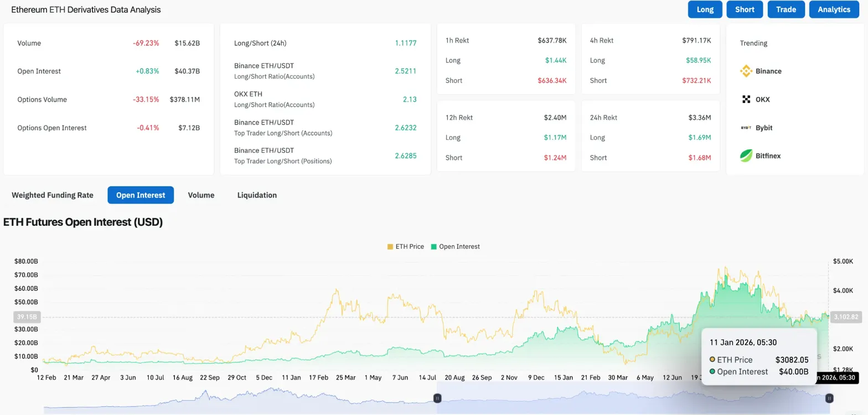This screenshot has height=415, width=868.
Task: Click the chart time range navigator bar
Action: [631, 398]
